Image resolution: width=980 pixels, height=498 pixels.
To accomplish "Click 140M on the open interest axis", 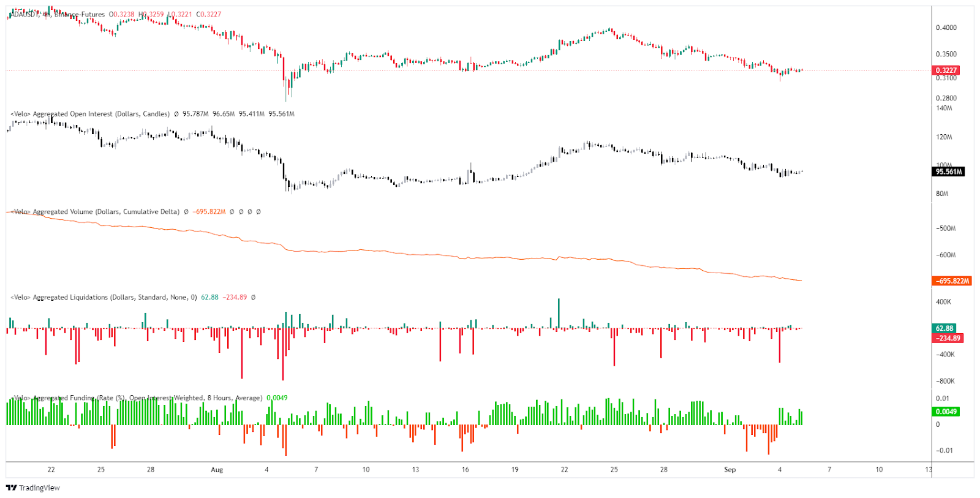I will click(x=944, y=108).
